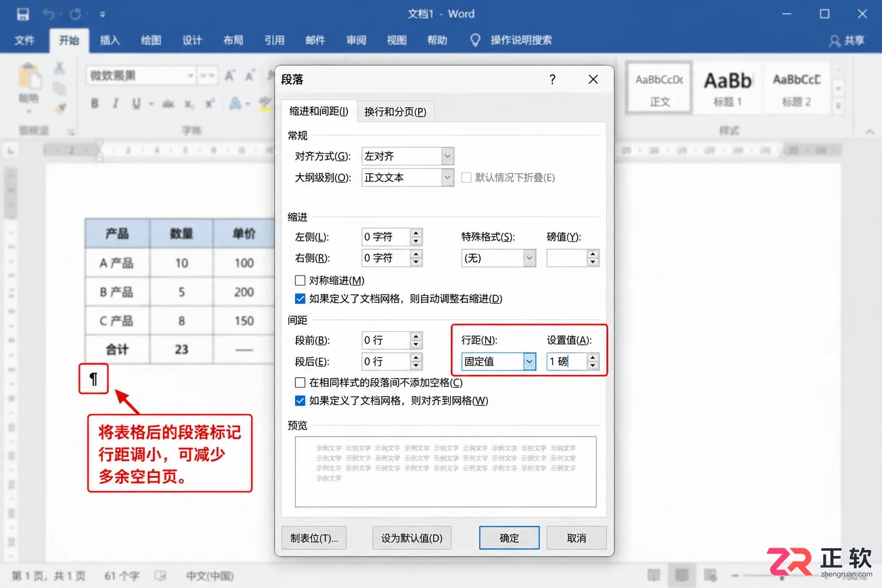
Task: Apply Superscript formatting
Action: pyautogui.click(x=209, y=104)
